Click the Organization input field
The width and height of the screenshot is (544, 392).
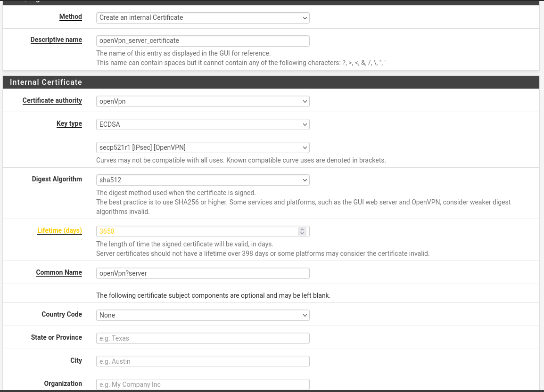click(203, 384)
